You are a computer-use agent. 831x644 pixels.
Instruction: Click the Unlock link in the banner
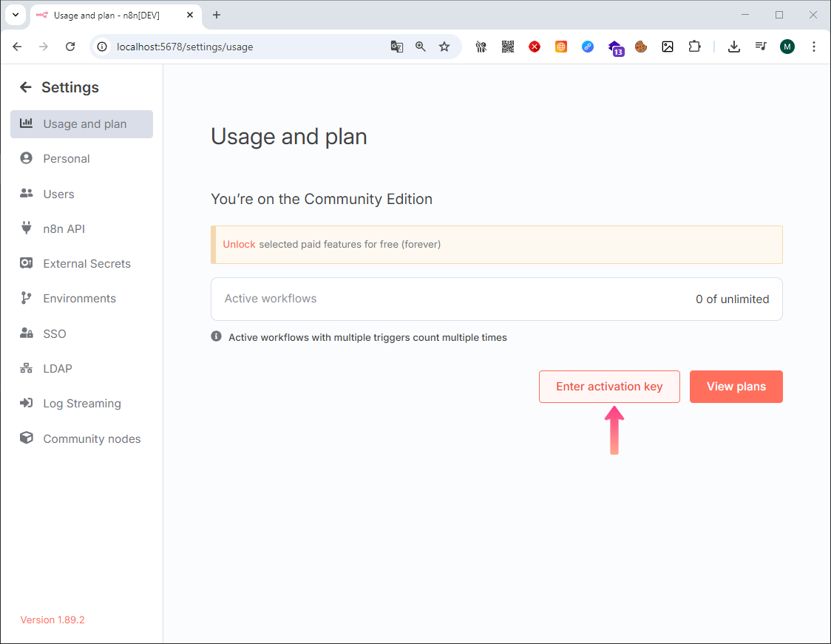click(239, 245)
